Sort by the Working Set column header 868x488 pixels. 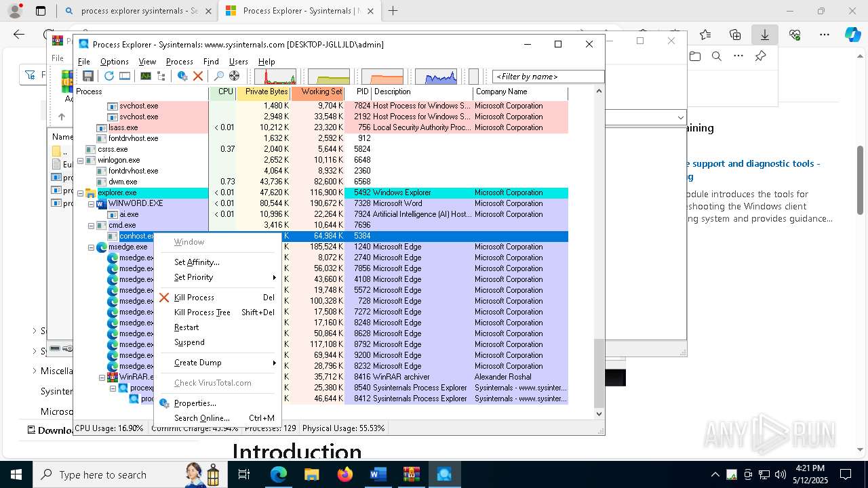tap(317, 94)
